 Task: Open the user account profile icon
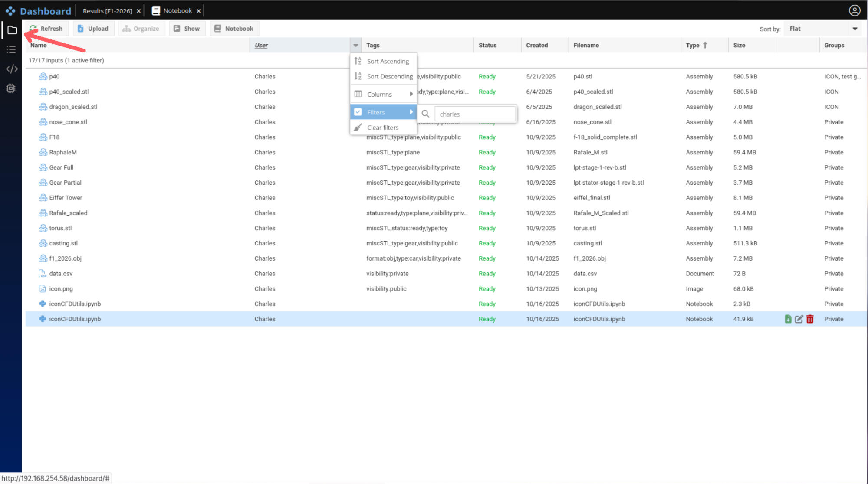(855, 10)
